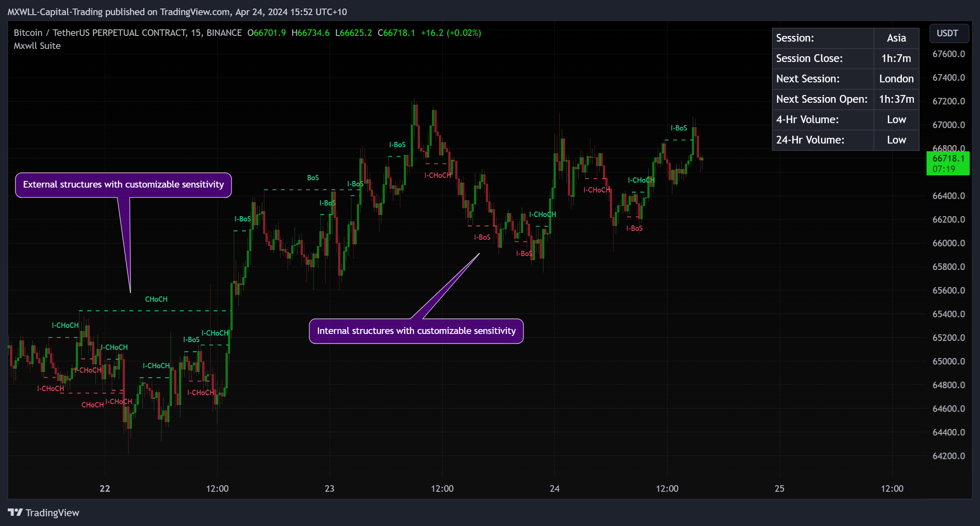Viewport: 980px width, 526px height.
Task: Click the TradingView logo
Action: click(x=43, y=513)
